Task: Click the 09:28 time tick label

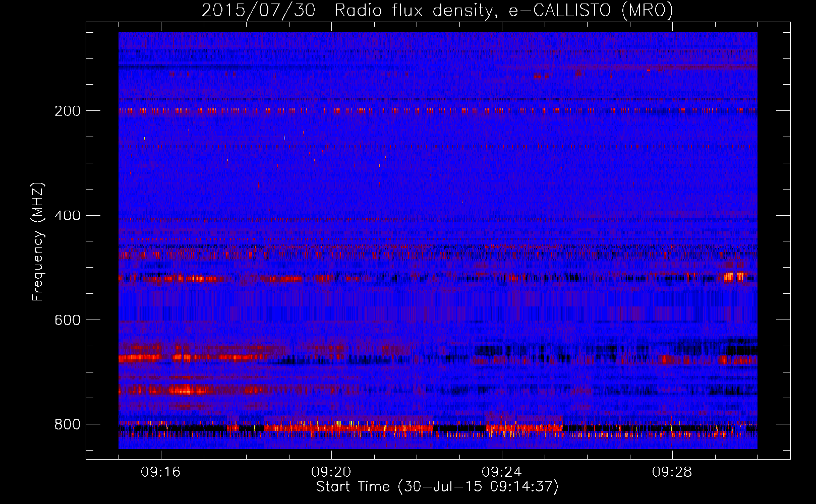Action: point(672,472)
